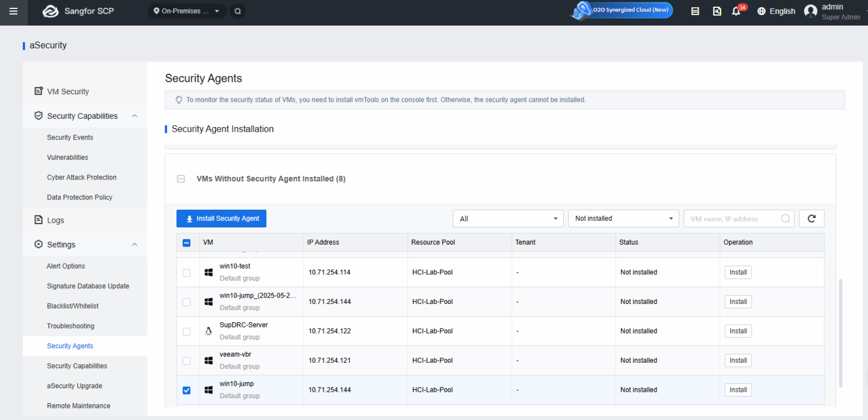Click the Resource Pool column header

click(x=433, y=243)
